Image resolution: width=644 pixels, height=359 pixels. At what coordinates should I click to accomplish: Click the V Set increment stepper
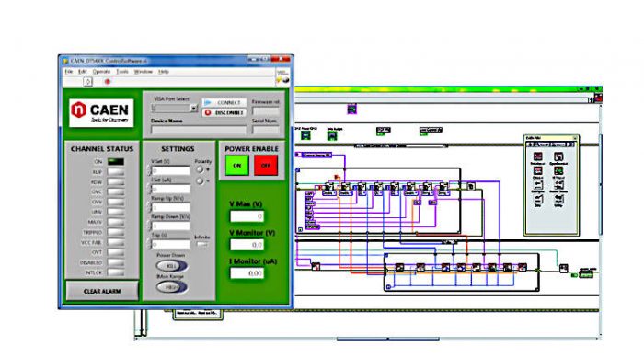pyautogui.click(x=149, y=168)
